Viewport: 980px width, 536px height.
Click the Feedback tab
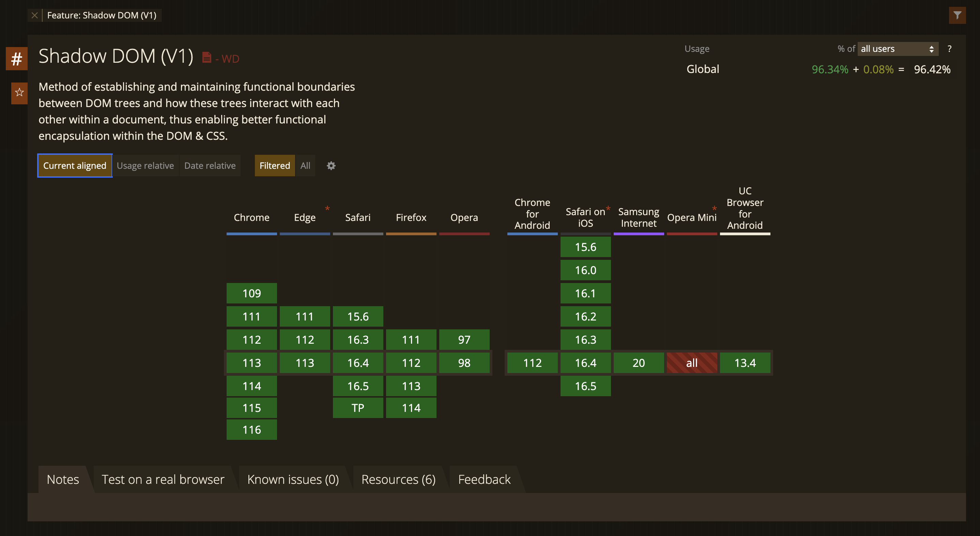[484, 479]
